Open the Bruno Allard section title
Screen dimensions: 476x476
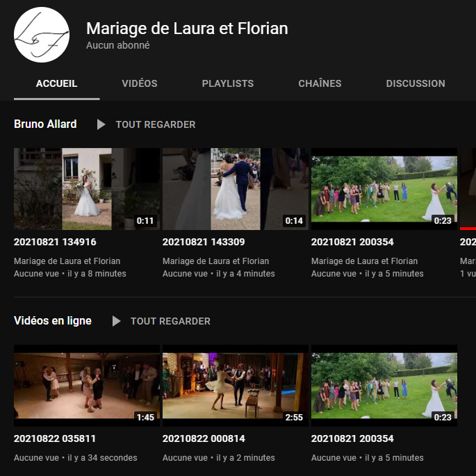click(x=45, y=124)
